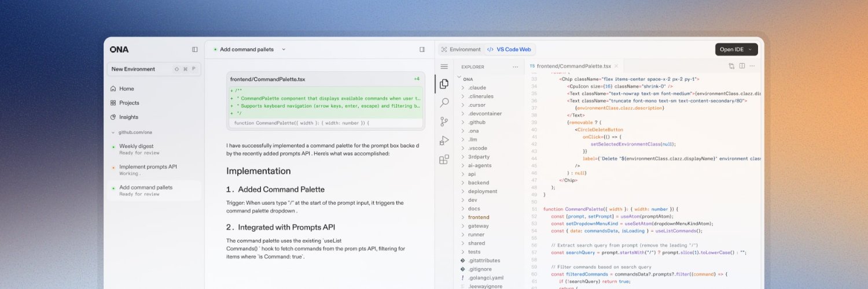Click the split editor icon

pyautogui.click(x=742, y=66)
